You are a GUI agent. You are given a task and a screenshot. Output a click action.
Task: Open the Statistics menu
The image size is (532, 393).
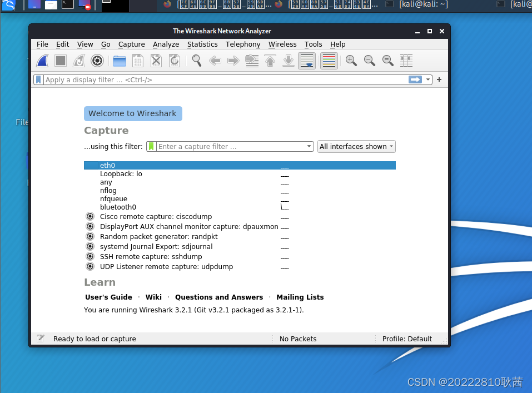coord(202,44)
